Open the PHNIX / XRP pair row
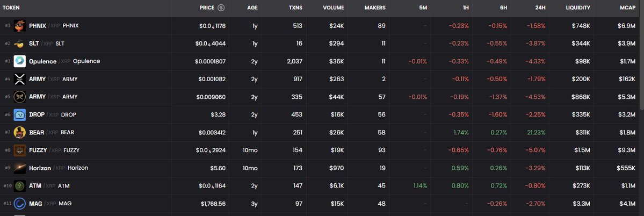Screen dimensions: 644x216 pyautogui.click(x=320, y=26)
